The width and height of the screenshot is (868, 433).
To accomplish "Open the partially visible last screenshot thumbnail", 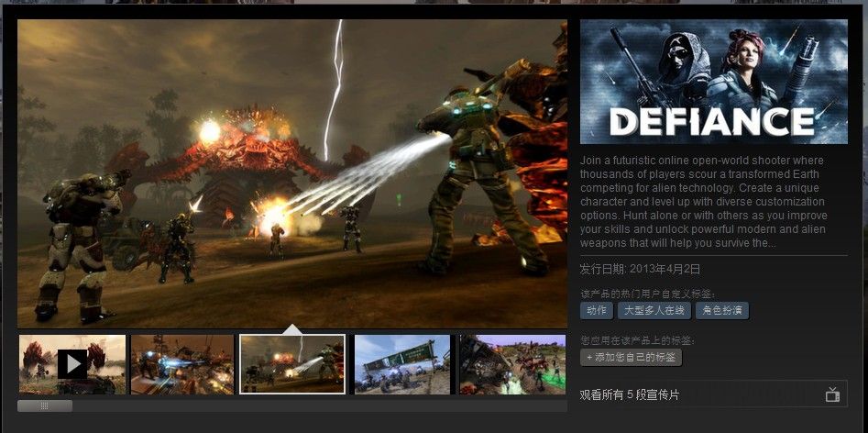I will coord(512,364).
